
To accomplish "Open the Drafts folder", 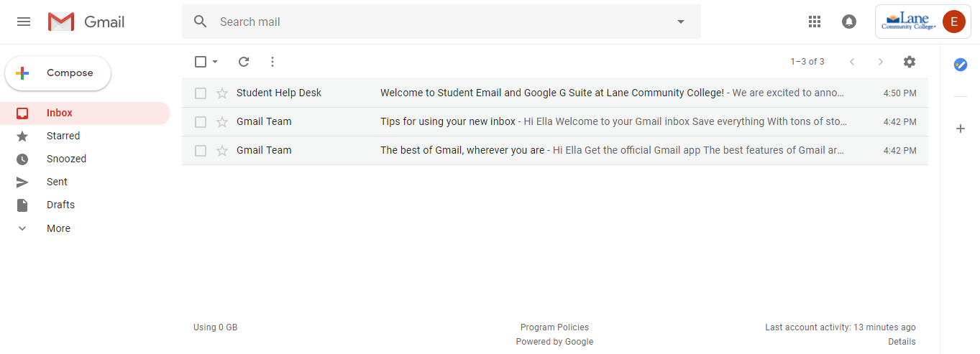I will (60, 205).
